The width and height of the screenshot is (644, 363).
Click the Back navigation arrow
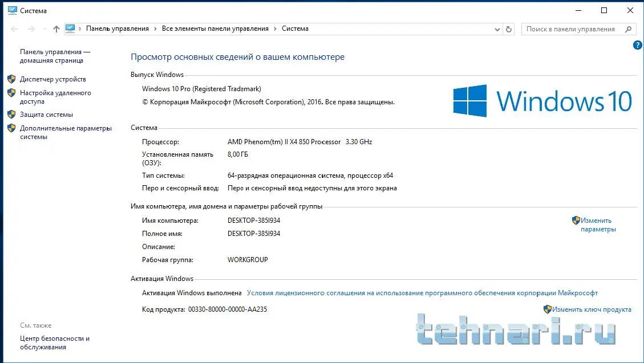[x=14, y=28]
